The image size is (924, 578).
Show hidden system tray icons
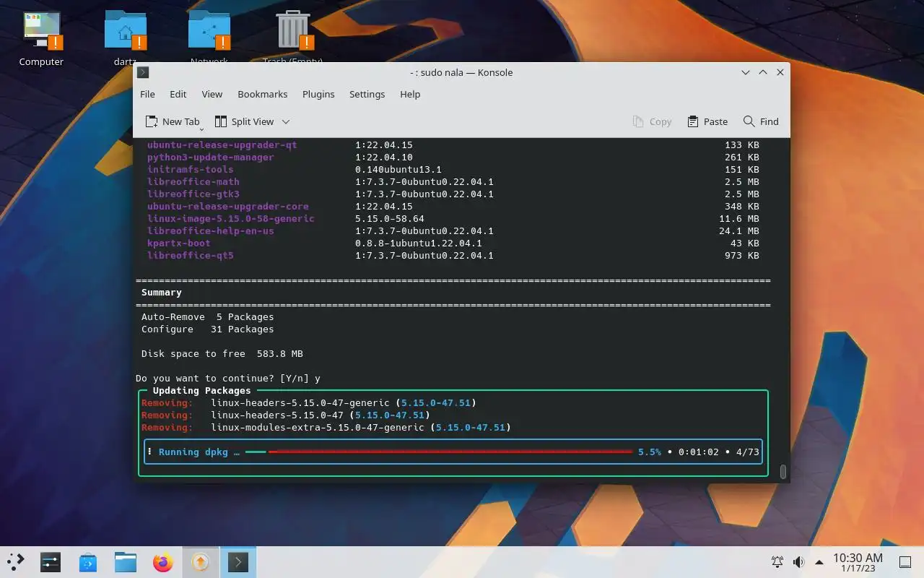click(x=819, y=562)
